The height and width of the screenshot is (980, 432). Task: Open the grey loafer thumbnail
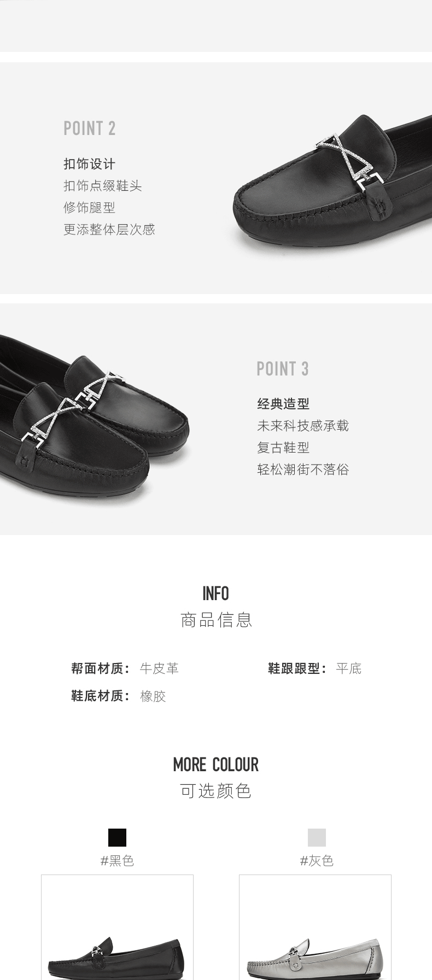coord(315,927)
